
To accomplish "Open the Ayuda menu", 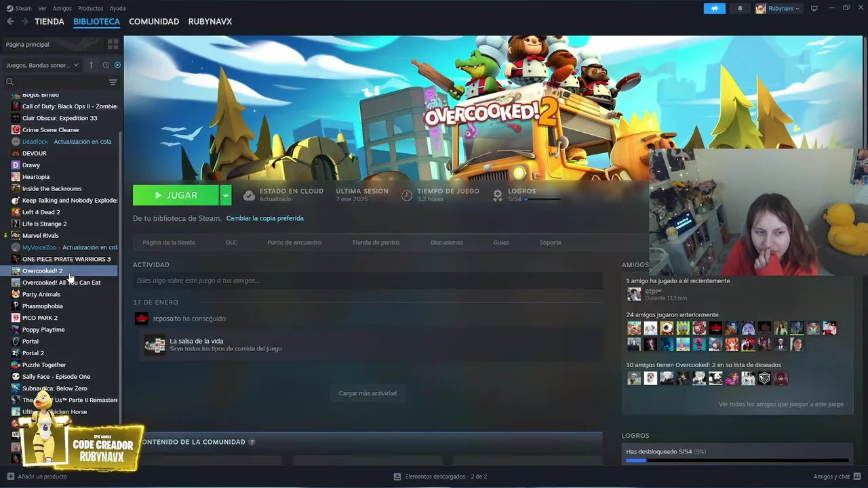I will [117, 8].
